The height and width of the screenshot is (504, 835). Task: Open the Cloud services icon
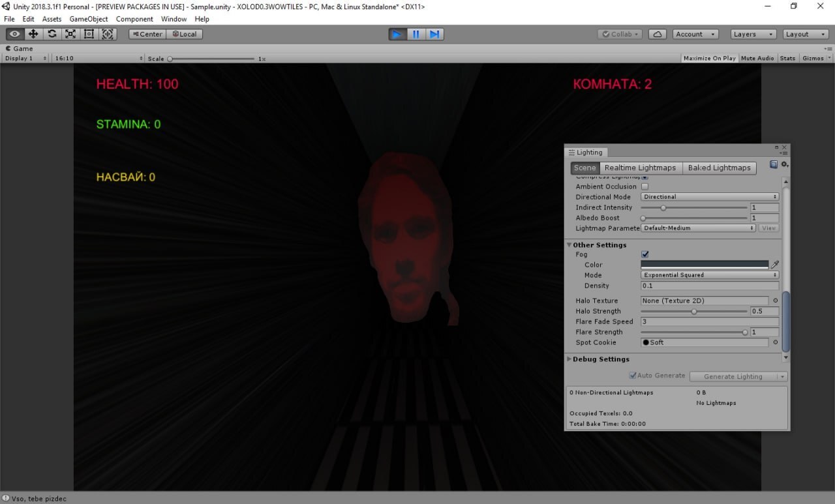click(658, 34)
